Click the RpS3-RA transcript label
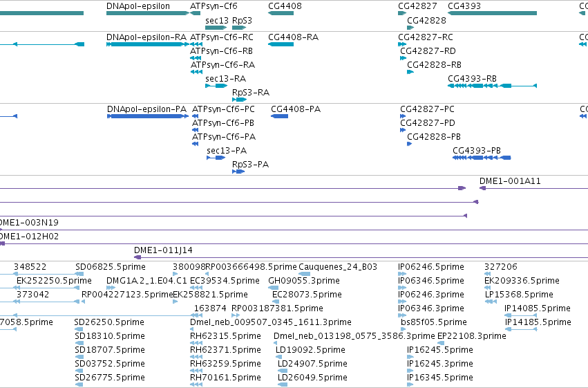This screenshot has width=588, height=388. coord(251,93)
